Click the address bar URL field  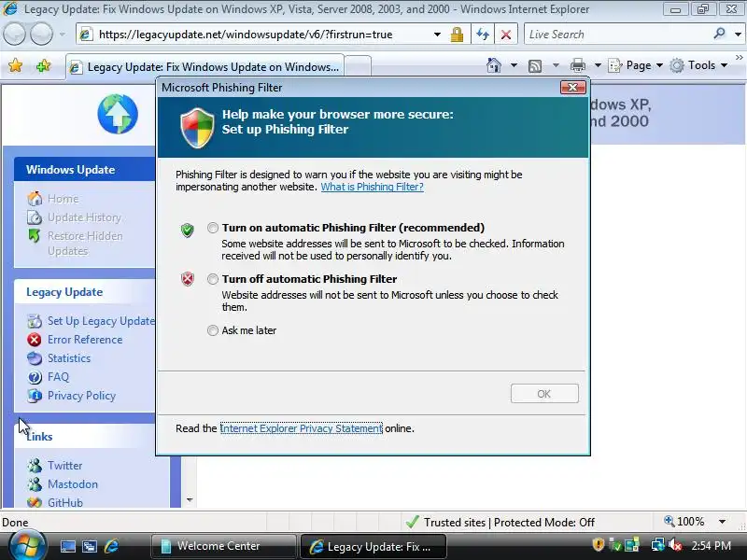point(254,35)
